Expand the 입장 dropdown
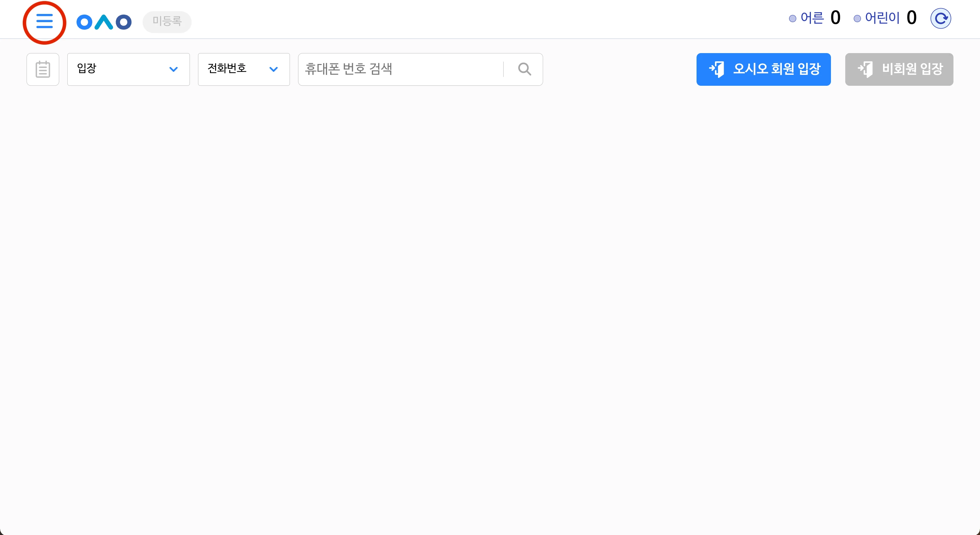Screen dimensions: 980x535 click(129, 69)
